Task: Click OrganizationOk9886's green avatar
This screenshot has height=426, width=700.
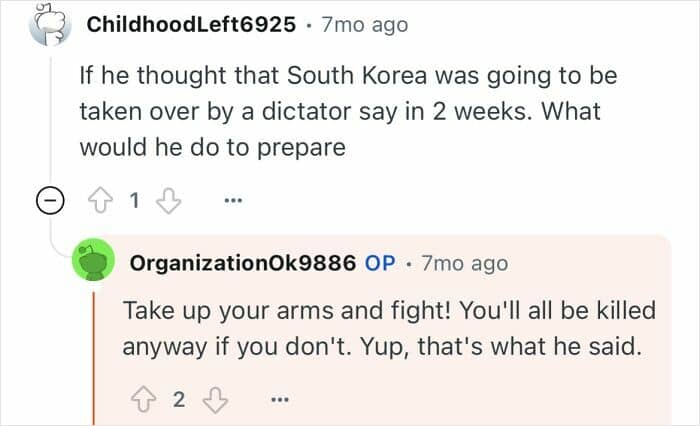Action: pyautogui.click(x=94, y=260)
